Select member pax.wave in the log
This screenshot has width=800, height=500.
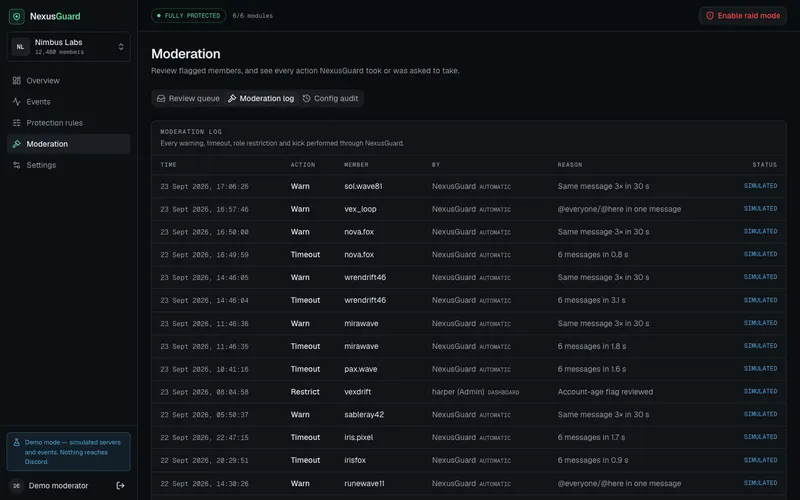(x=361, y=369)
